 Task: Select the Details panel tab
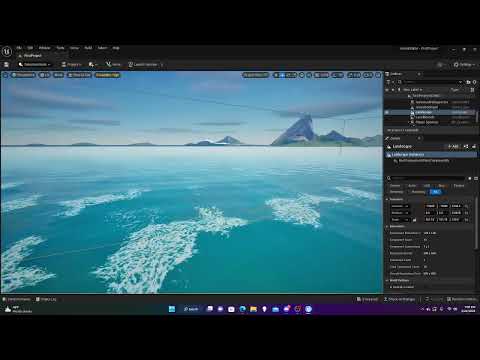click(395, 138)
